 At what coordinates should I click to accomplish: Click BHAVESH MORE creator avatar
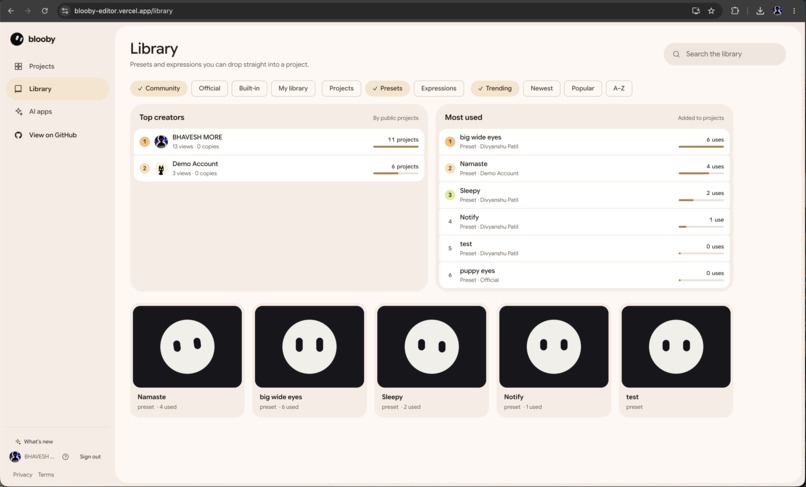tap(161, 141)
